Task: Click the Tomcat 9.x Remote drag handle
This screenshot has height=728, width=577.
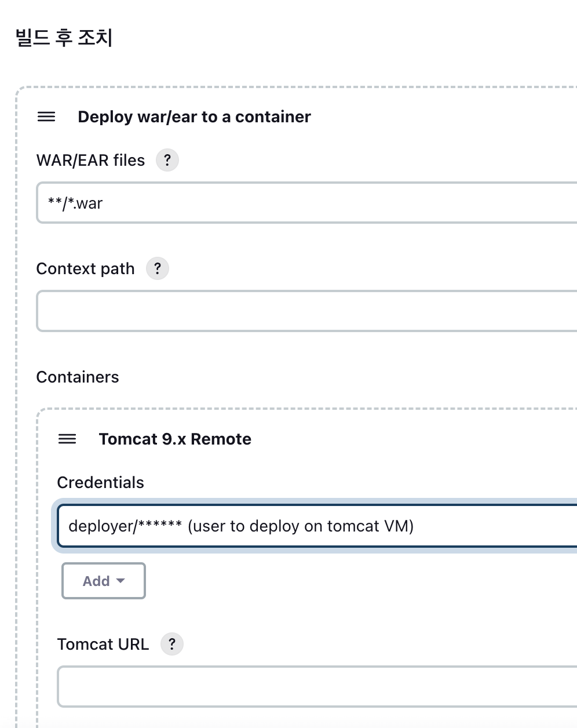Action: point(67,439)
